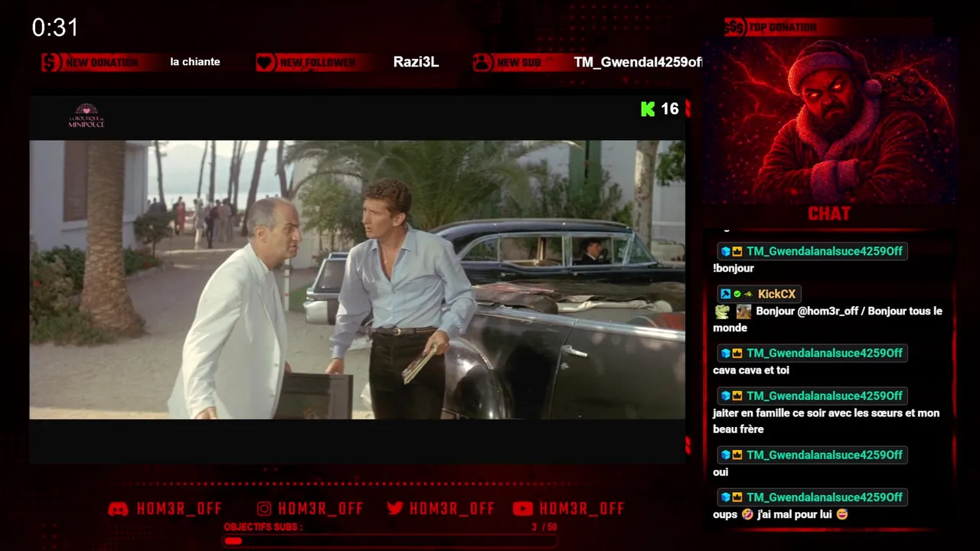Click the blue badge beside KickCX
The height and width of the screenshot is (551, 980).
click(x=725, y=294)
